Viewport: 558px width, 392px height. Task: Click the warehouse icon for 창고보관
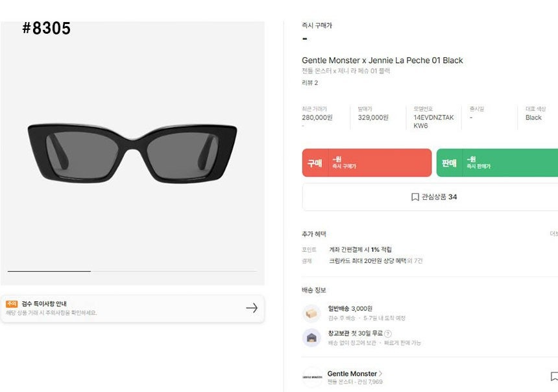(311, 337)
